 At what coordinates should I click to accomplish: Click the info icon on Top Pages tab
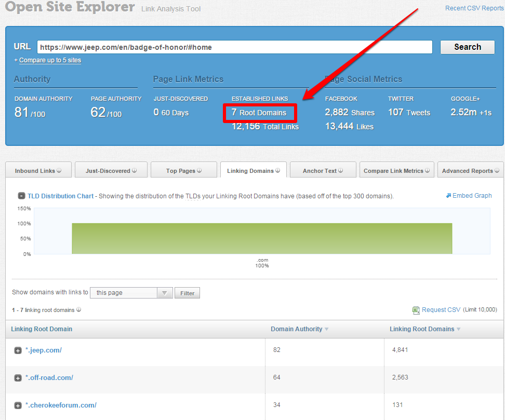pyautogui.click(x=200, y=171)
